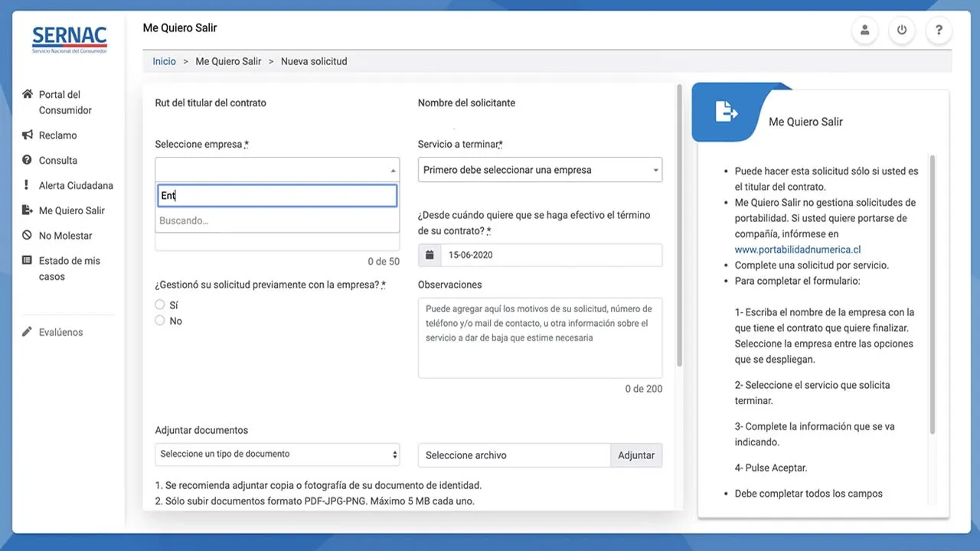Click the megaphone icon beside Reclamo

pyautogui.click(x=28, y=135)
